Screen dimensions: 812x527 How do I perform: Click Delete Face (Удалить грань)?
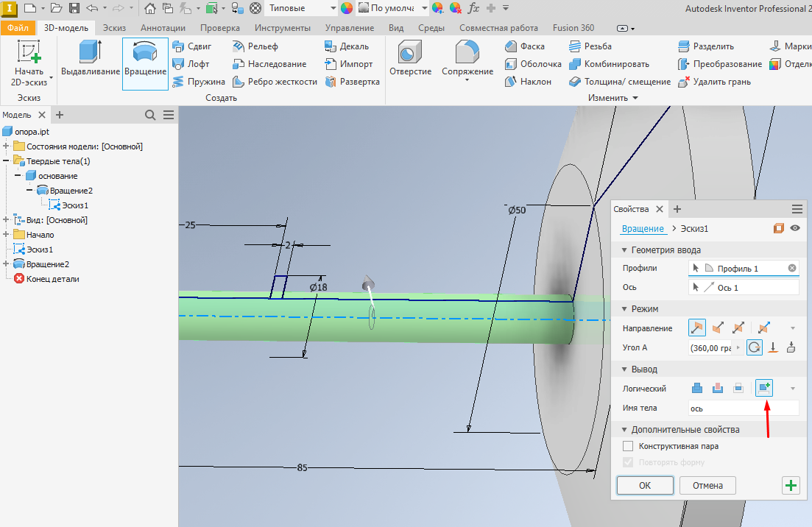(714, 82)
